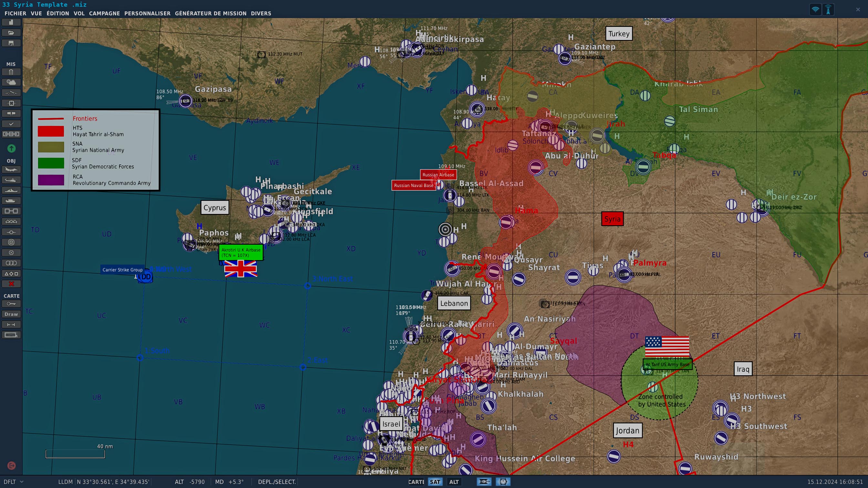868x488 pixels.
Task: Click the red HTS legend swatch
Action: point(51,131)
